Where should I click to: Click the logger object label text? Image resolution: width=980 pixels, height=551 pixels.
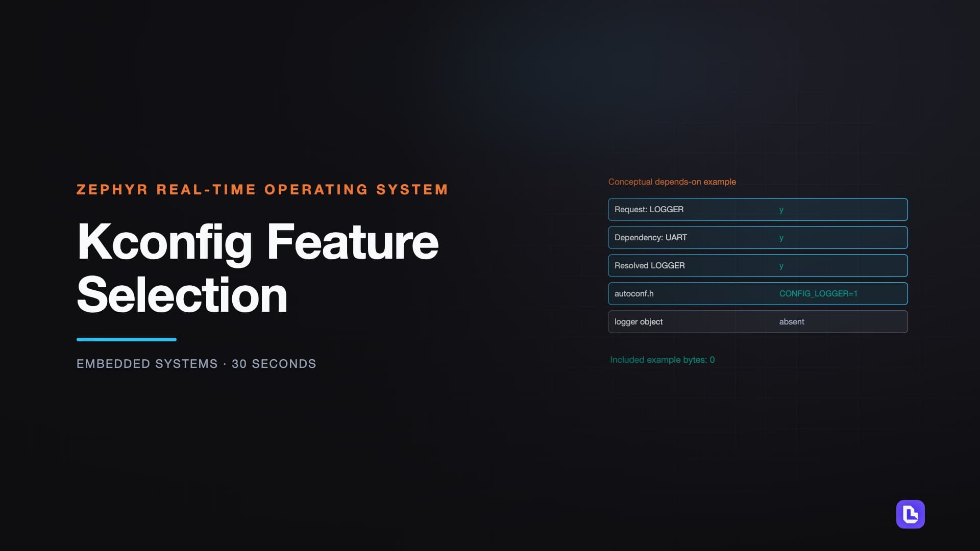click(x=639, y=322)
